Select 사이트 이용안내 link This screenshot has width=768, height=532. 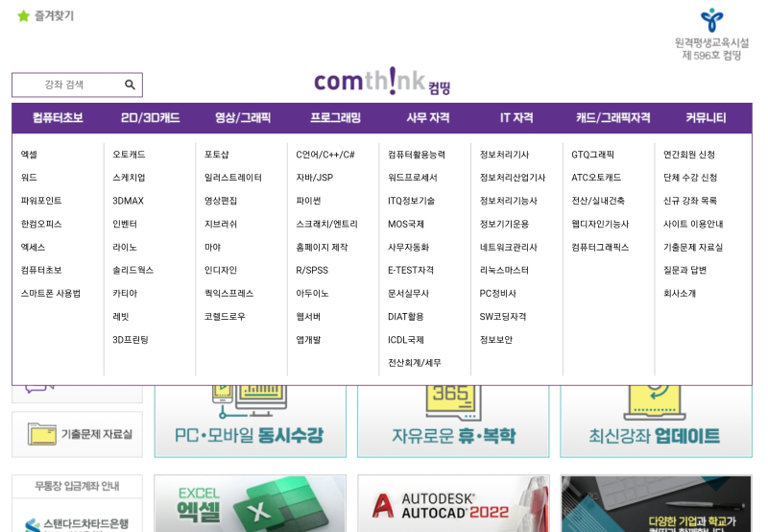coord(693,225)
